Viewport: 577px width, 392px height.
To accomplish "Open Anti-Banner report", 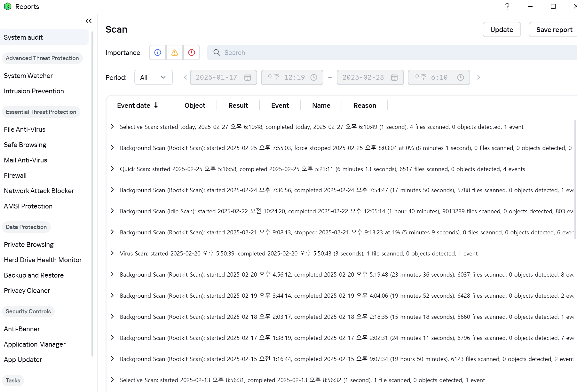I will 22,329.
